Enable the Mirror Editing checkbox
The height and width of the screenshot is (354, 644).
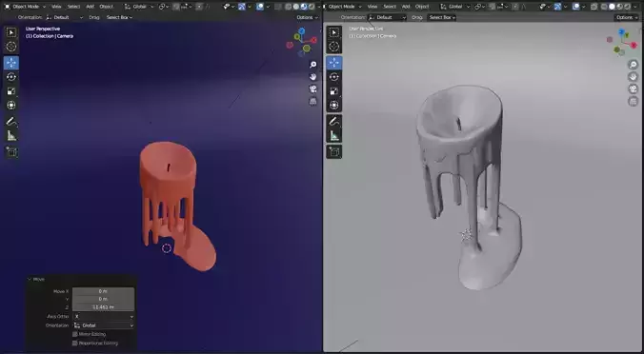[x=74, y=334]
